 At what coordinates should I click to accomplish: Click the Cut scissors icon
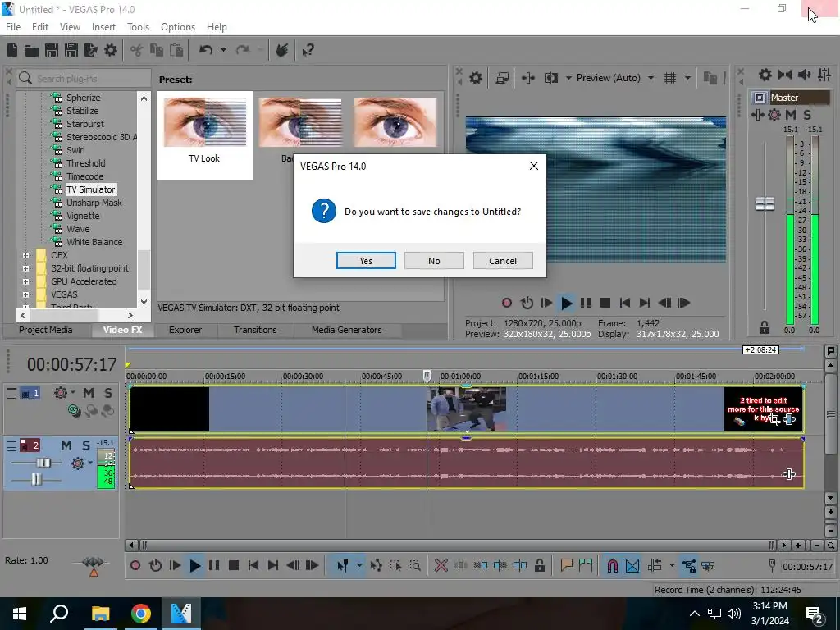[137, 50]
